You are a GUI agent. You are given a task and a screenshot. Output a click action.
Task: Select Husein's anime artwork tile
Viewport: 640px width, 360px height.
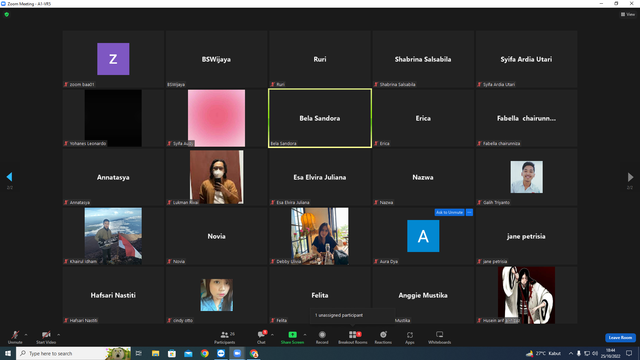(527, 295)
